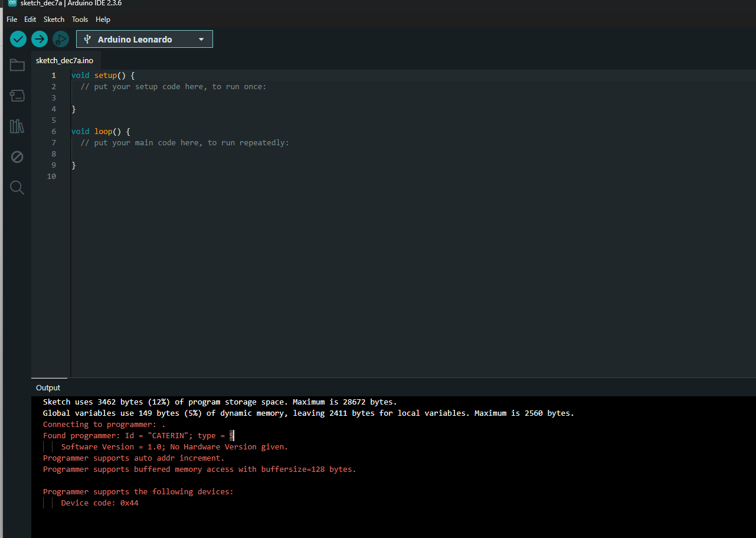
Task: Open the Boards Manager sidebar icon
Action: pos(17,96)
